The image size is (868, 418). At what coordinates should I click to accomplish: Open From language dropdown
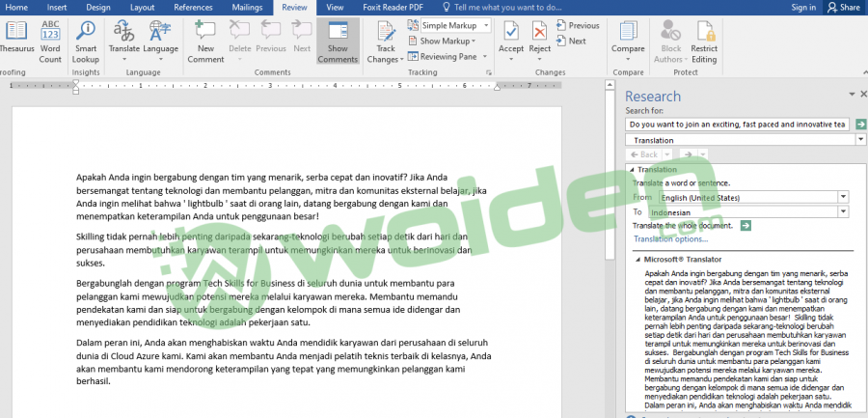tap(843, 197)
